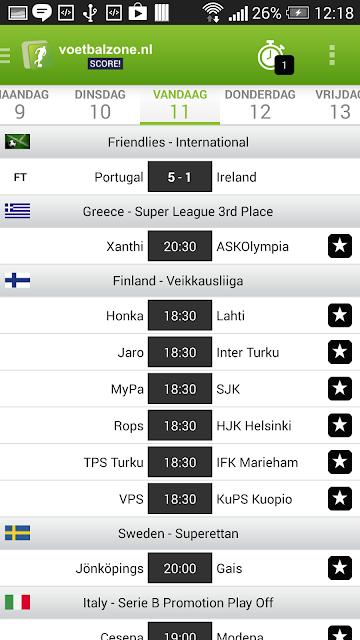Screen dimensions: 360x640
Task: Open the hamburger navigation menu
Action: [5, 55]
